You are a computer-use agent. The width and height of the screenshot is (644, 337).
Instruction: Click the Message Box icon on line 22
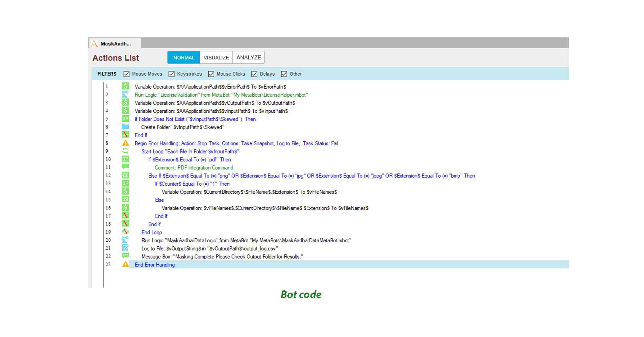pos(125,256)
